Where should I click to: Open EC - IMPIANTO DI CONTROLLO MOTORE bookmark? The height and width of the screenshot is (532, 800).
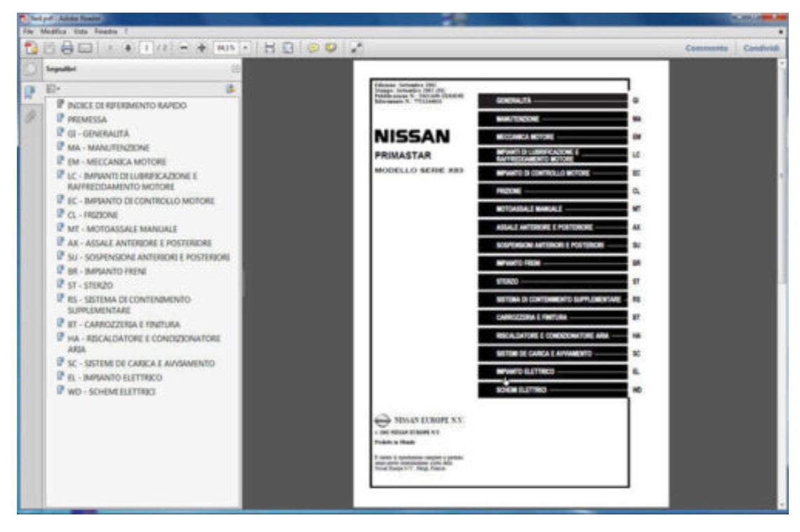(141, 201)
